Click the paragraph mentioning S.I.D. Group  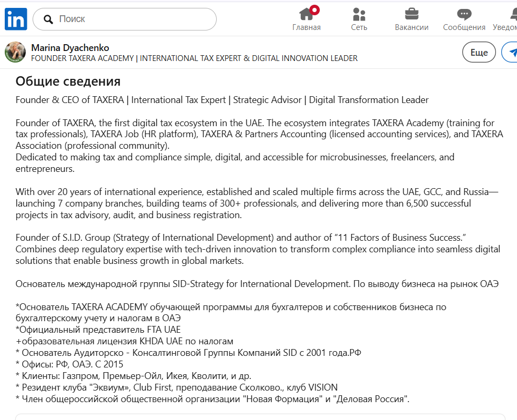pos(258,249)
